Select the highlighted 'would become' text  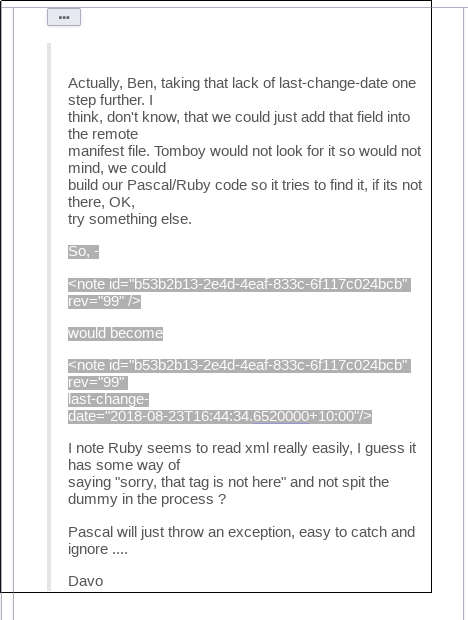115,333
